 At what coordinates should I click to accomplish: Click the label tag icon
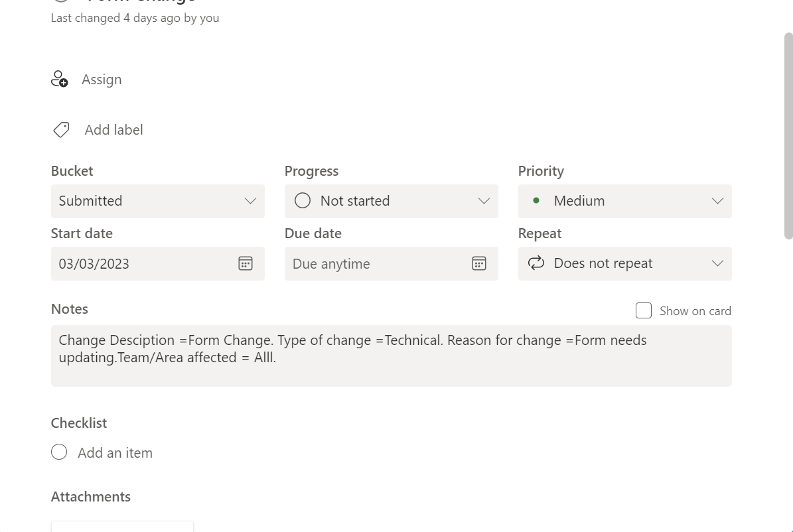pos(60,129)
